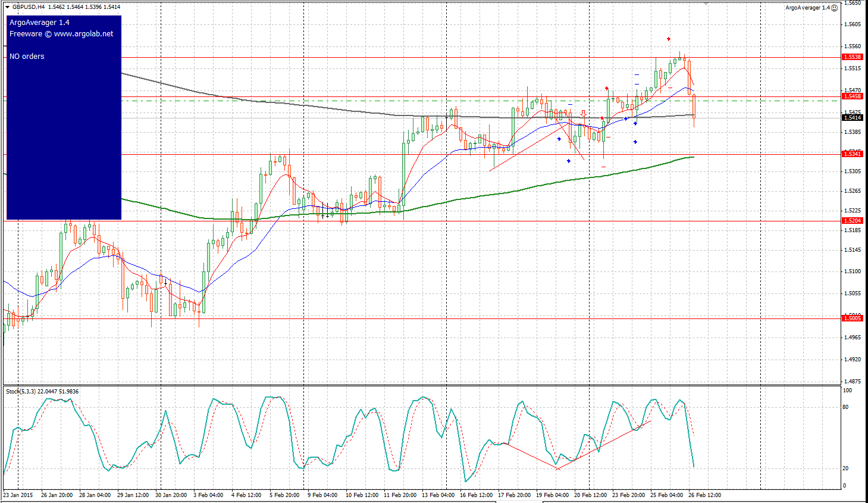Image resolution: width=868 pixels, height=503 pixels.
Task: Click the 1.5100 price scale value
Action: click(853, 271)
